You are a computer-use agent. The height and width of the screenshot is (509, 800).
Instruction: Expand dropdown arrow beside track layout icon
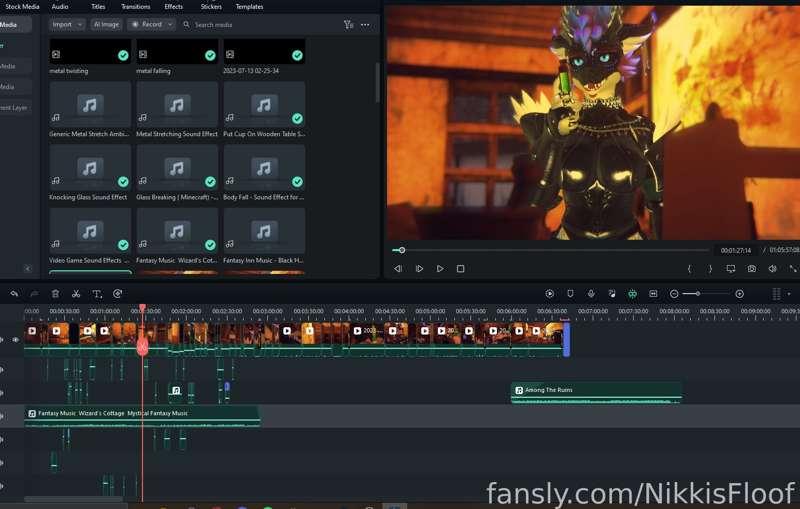click(789, 294)
